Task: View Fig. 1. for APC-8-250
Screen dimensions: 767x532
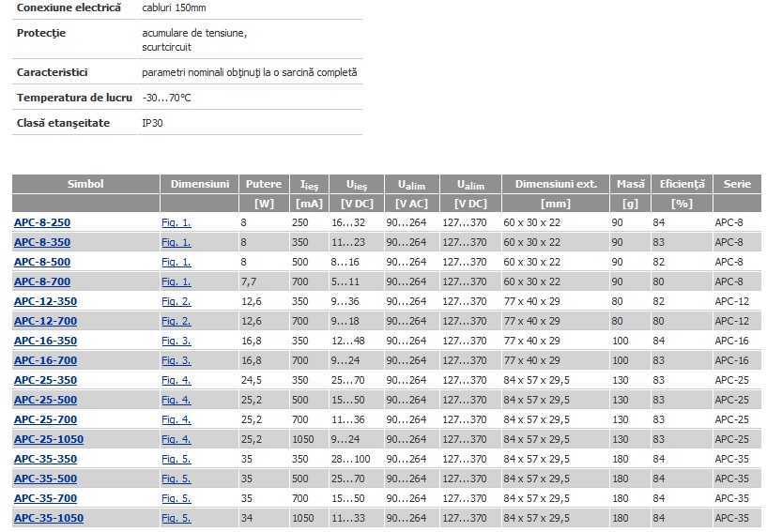Action: pyautogui.click(x=176, y=222)
